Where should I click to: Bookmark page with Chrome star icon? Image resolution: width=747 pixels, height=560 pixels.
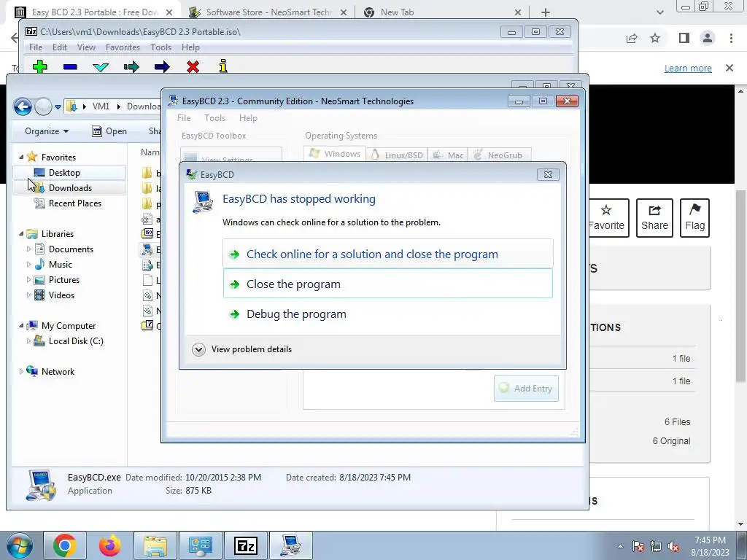(x=655, y=38)
